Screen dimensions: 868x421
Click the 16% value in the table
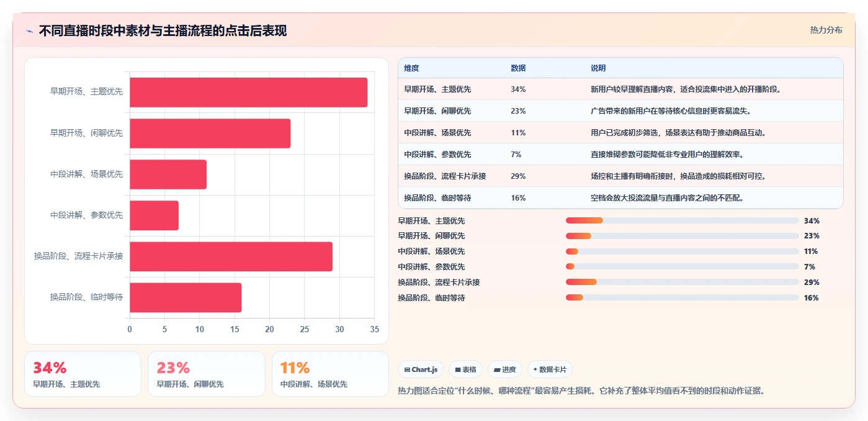[x=518, y=198]
